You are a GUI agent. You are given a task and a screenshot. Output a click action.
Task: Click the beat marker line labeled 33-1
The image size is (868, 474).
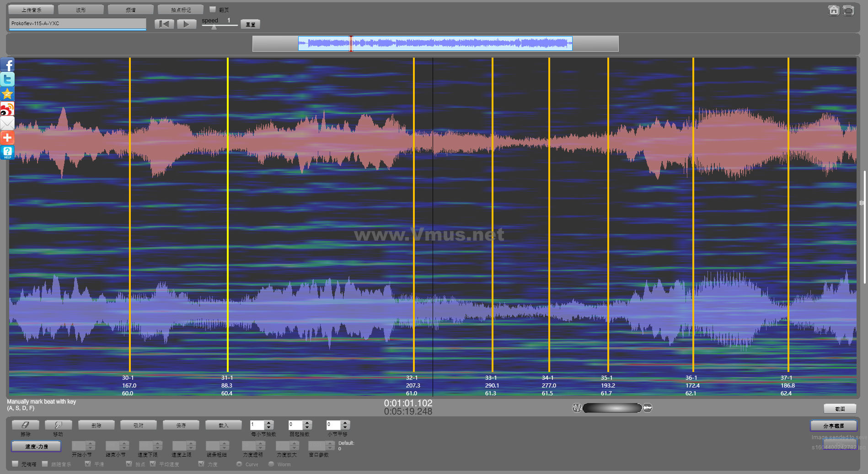pos(493,215)
